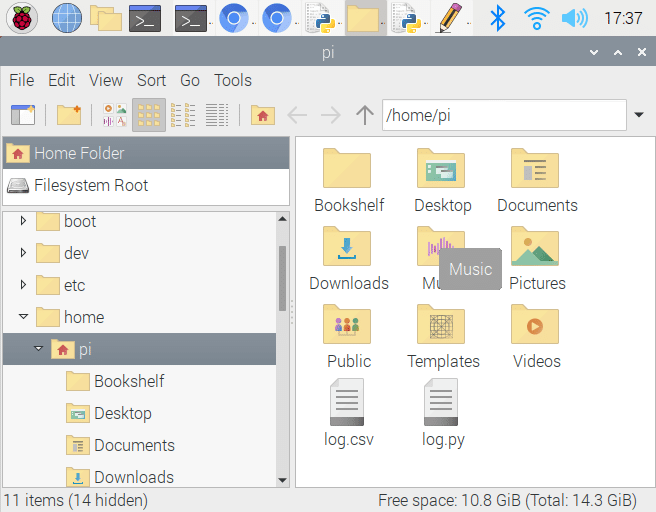The height and width of the screenshot is (512, 656).
Task: Click the home folder toolbar icon
Action: click(262, 115)
